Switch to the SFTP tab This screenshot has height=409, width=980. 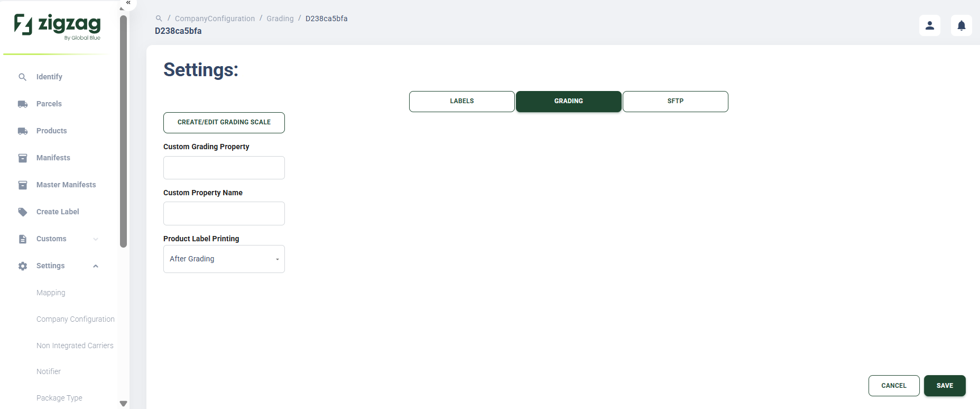[x=676, y=102]
